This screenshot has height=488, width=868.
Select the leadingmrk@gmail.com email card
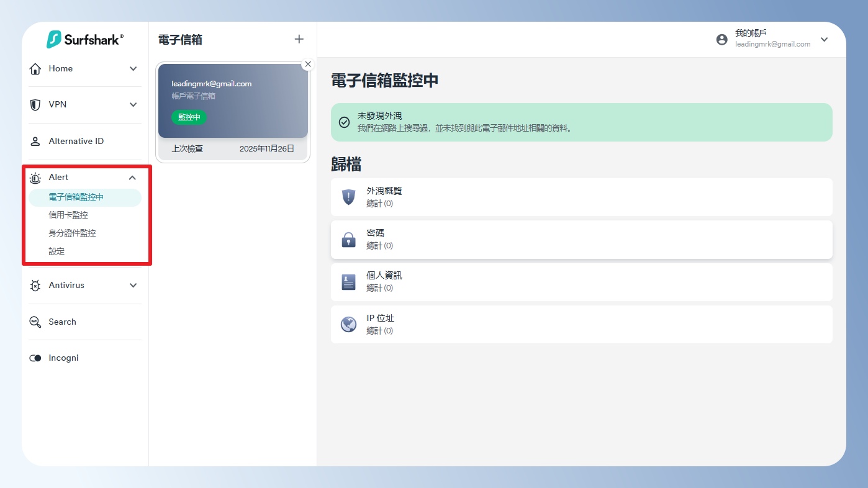pyautogui.click(x=233, y=101)
